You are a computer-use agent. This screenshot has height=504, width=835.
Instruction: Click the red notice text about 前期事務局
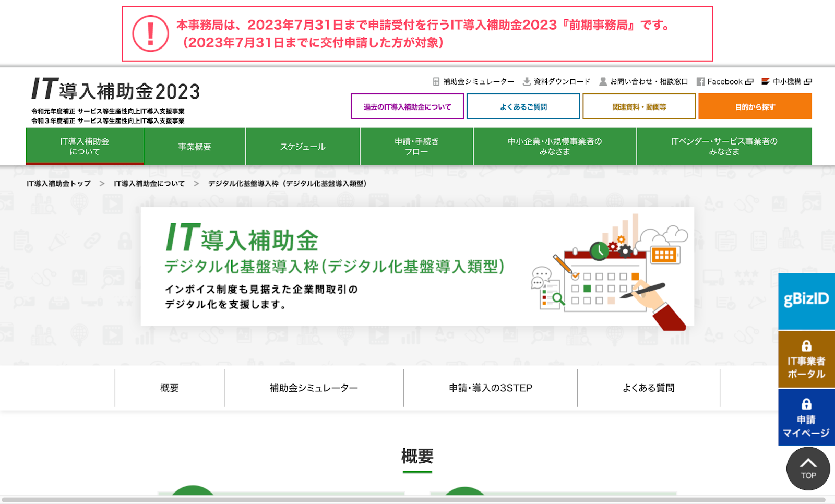[x=424, y=33]
